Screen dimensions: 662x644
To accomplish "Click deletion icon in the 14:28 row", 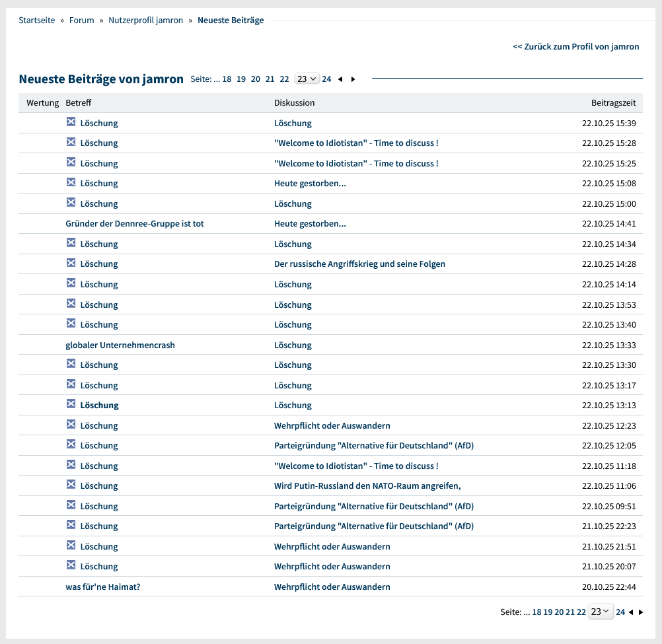I will (x=71, y=263).
